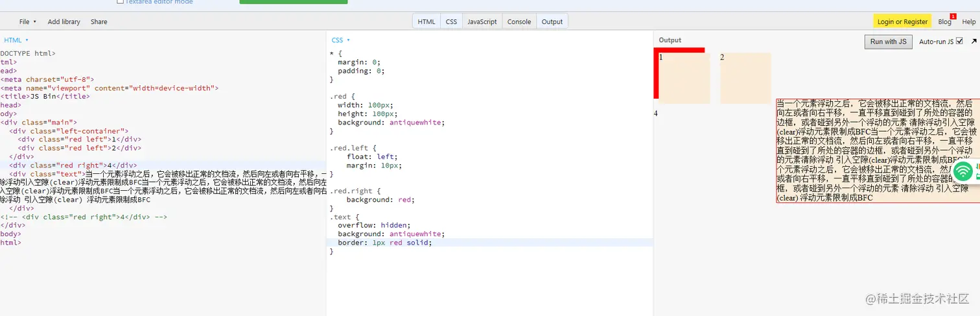The width and height of the screenshot is (980, 316).
Task: Toggle the Auto-run JS checkbox
Action: (x=959, y=41)
